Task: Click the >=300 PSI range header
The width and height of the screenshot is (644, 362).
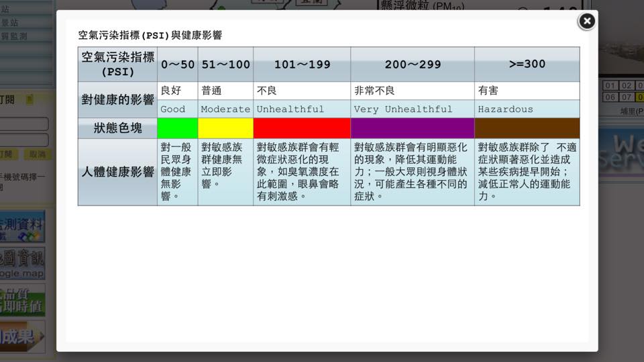Action: pyautogui.click(x=527, y=64)
